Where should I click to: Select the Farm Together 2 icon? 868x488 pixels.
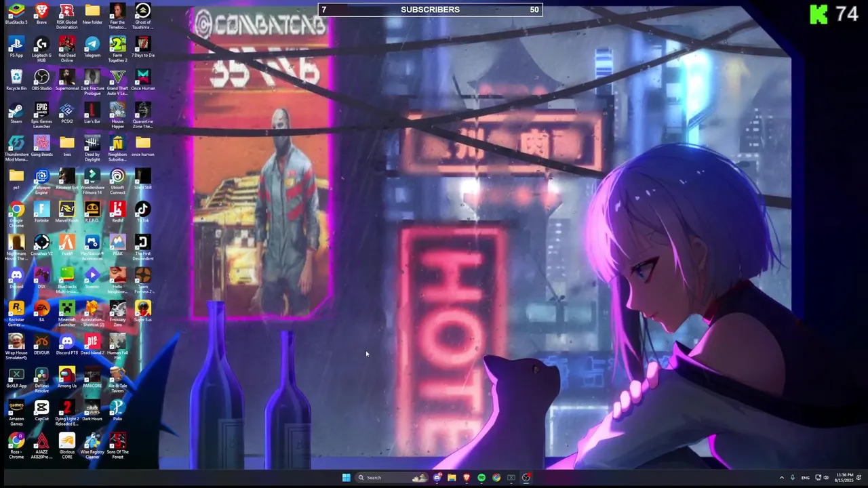[x=117, y=49]
